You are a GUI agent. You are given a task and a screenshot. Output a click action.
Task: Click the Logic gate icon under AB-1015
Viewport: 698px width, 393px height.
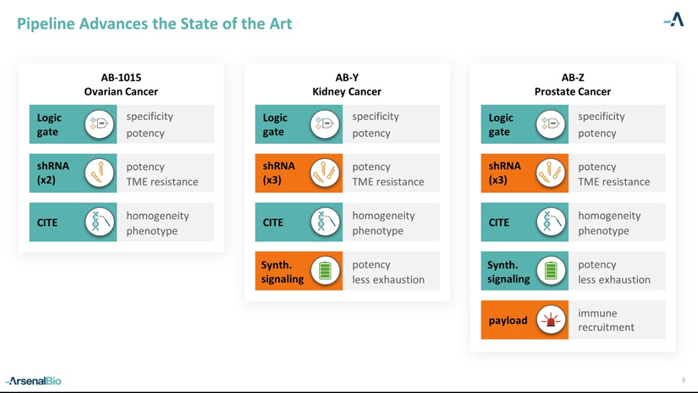pos(99,124)
